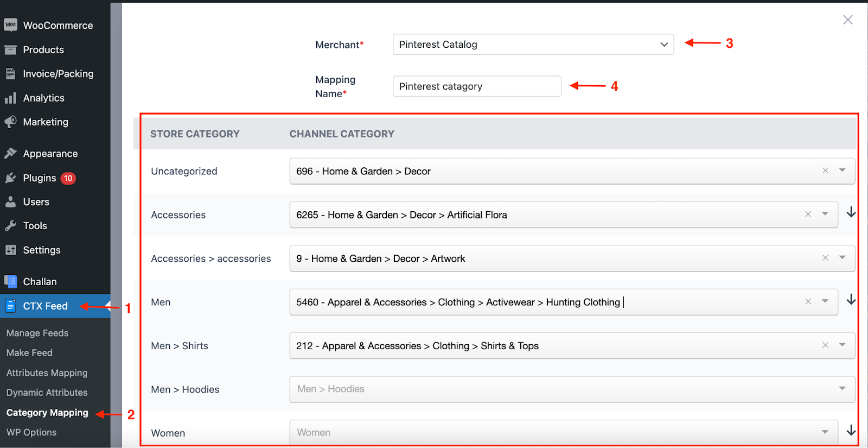This screenshot has width=868, height=448.
Task: Close the category mapping dialog
Action: (x=848, y=20)
